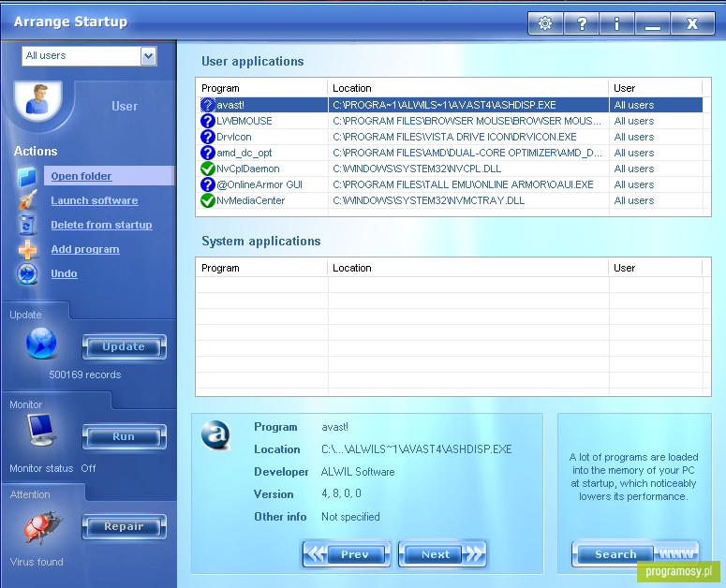Click the computer monitor icon in Monitor section
Screen dimensions: 726x588
41,430
